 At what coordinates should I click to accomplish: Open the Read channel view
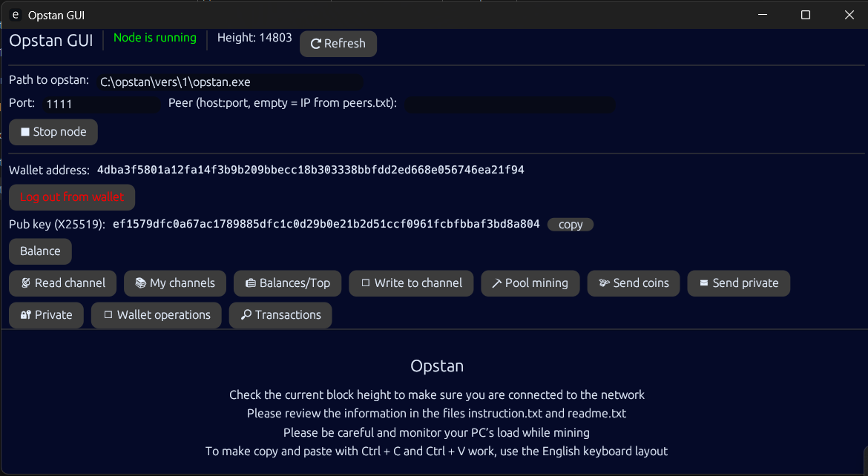pyautogui.click(x=62, y=283)
